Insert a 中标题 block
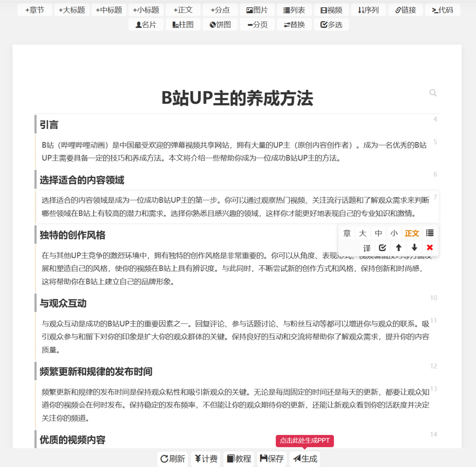Viewport: 476px width, 467px height. point(109,10)
